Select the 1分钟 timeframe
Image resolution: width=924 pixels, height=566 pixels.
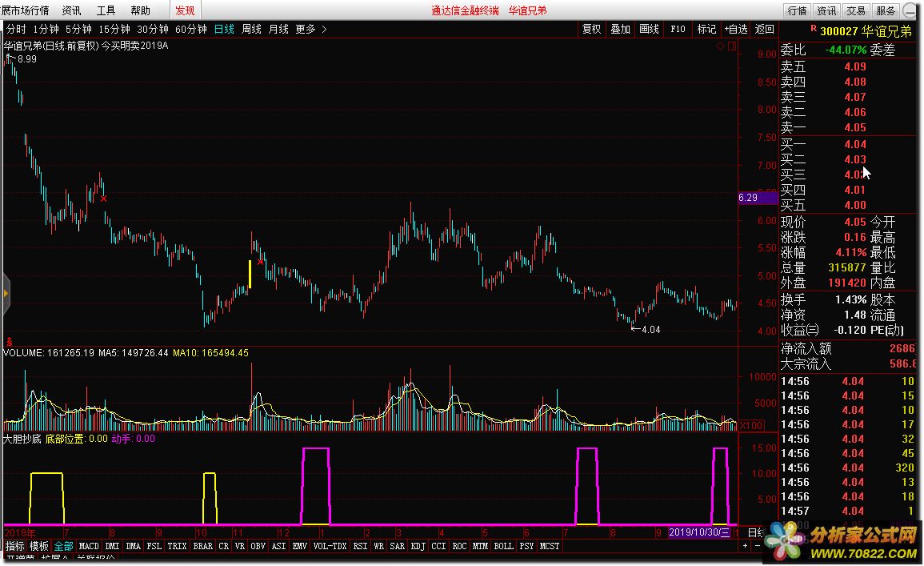click(46, 29)
